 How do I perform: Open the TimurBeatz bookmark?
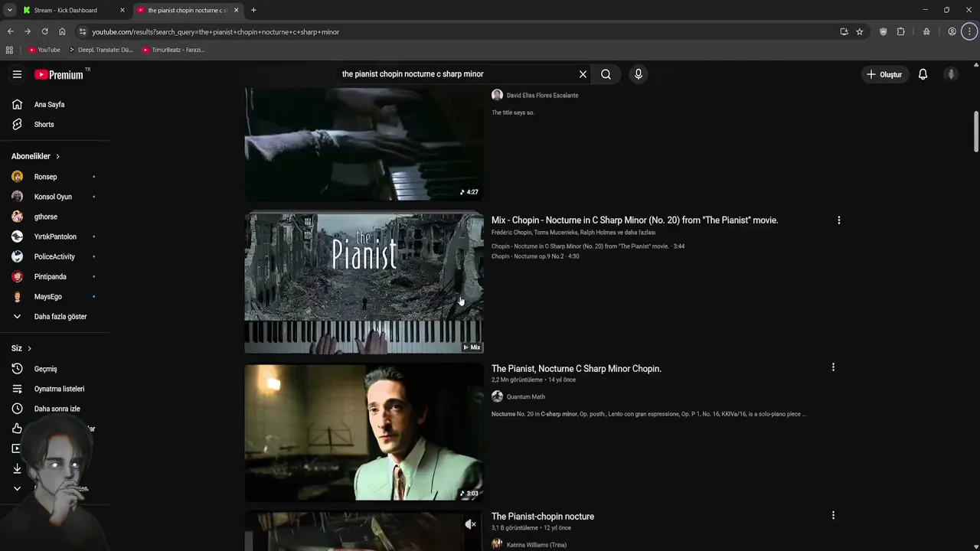[x=173, y=50]
